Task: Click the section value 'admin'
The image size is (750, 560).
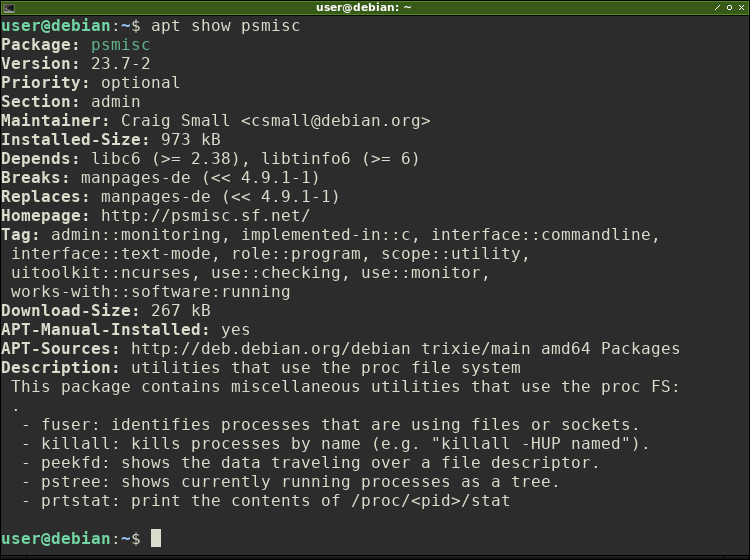Action: [x=116, y=102]
